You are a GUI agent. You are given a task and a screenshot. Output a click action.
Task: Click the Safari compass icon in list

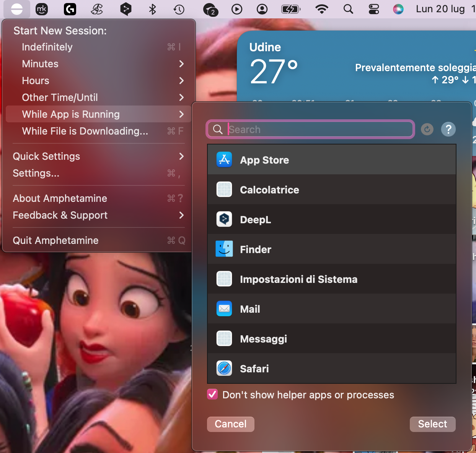point(224,369)
